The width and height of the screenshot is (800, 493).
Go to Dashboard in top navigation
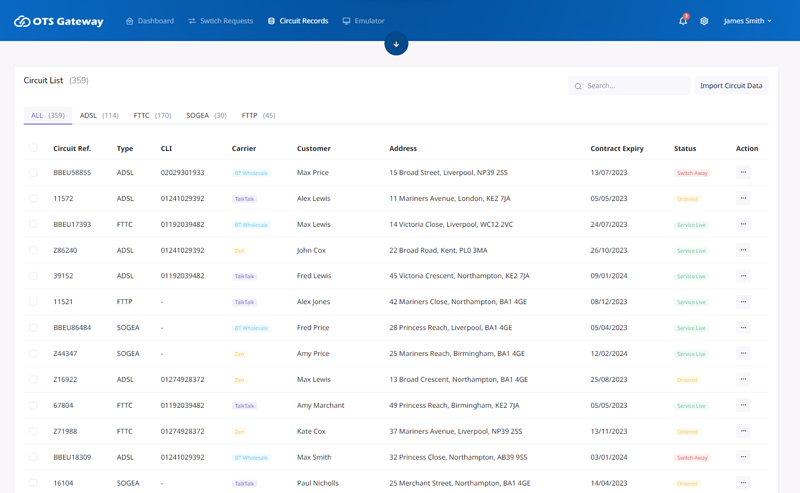click(x=150, y=21)
